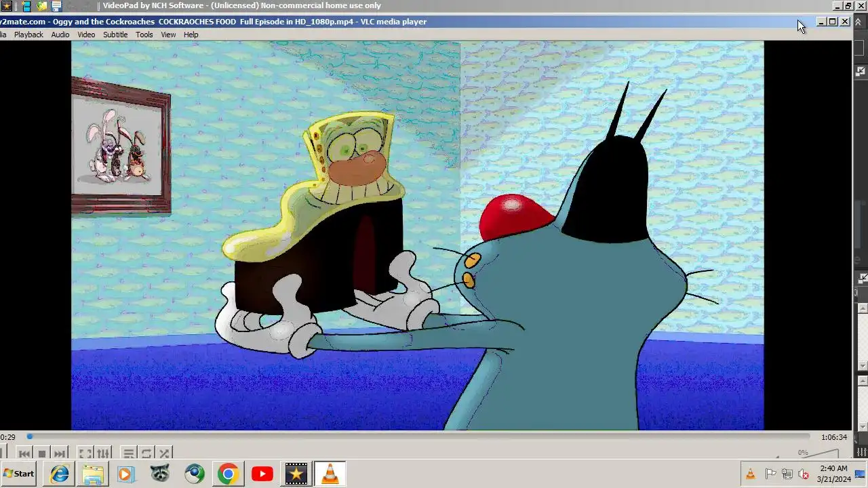Viewport: 868px width, 488px height.
Task: Click VLC cone icon in system tray
Action: click(750, 474)
